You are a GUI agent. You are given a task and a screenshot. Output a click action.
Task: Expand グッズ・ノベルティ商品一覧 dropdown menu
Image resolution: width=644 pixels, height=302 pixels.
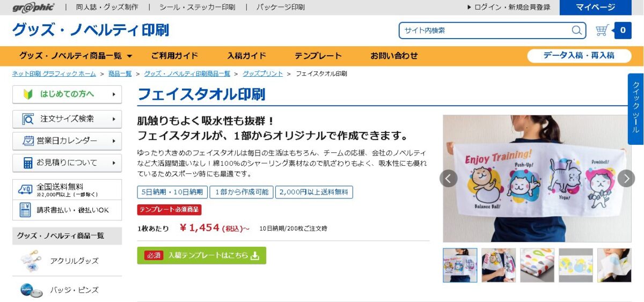click(x=76, y=56)
